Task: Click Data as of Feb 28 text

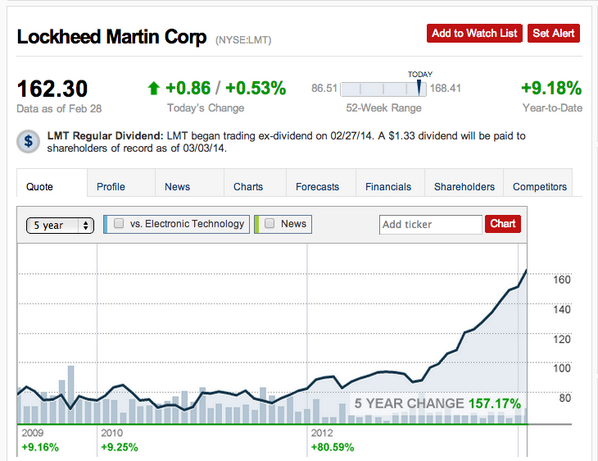Action: click(59, 109)
